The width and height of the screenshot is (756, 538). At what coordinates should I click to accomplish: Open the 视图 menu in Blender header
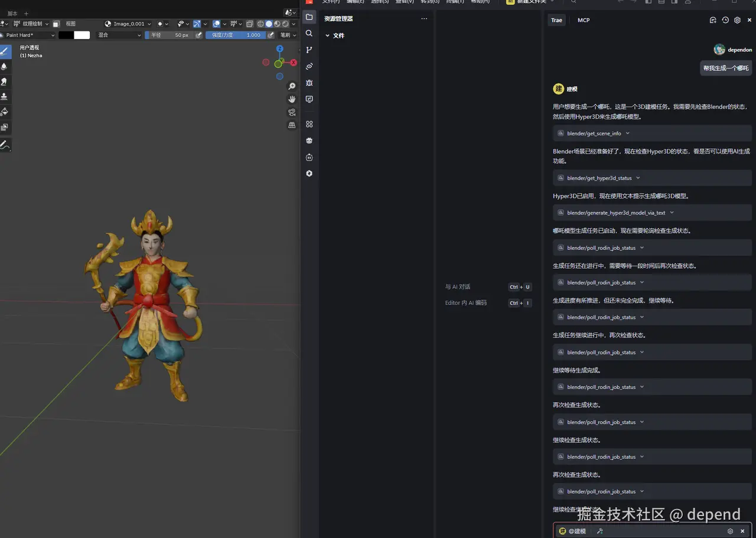[70, 24]
